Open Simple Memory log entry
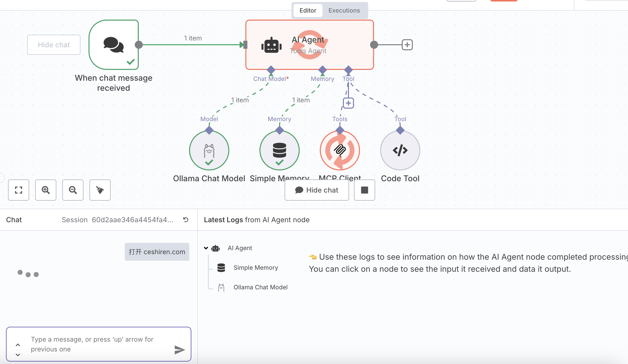Image resolution: width=628 pixels, height=364 pixels. (x=255, y=268)
